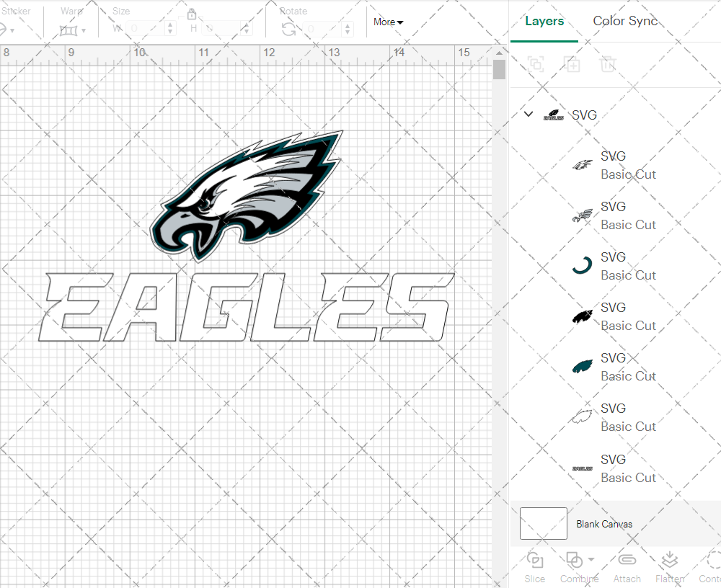
Task: Click the eagle head logo on the canvas
Action: click(x=247, y=196)
